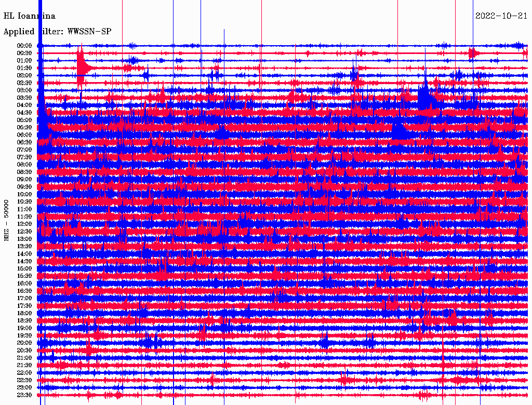Click the 07:30 time label
532x405 pixels.
point(24,157)
